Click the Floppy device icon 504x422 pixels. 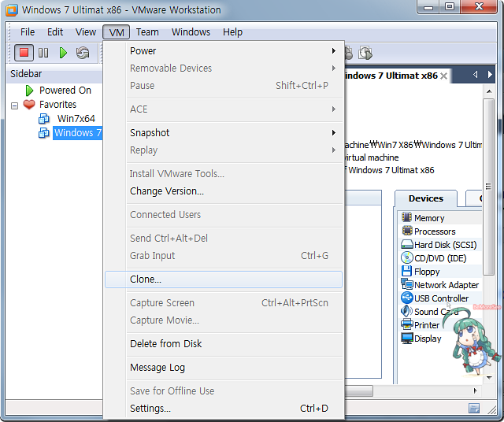click(406, 272)
